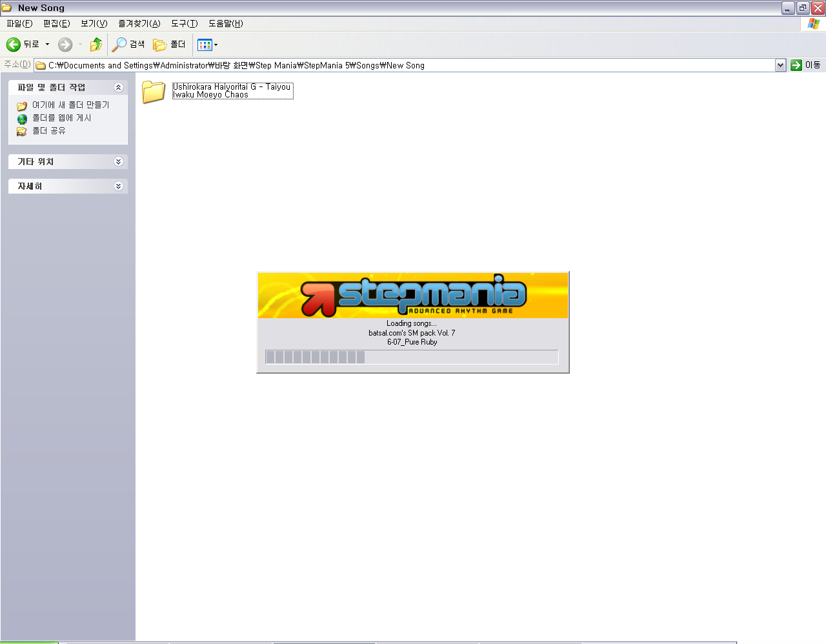Image resolution: width=826 pixels, height=644 pixels.
Task: Open the 뒤로 history dropdown arrow
Action: 47,45
